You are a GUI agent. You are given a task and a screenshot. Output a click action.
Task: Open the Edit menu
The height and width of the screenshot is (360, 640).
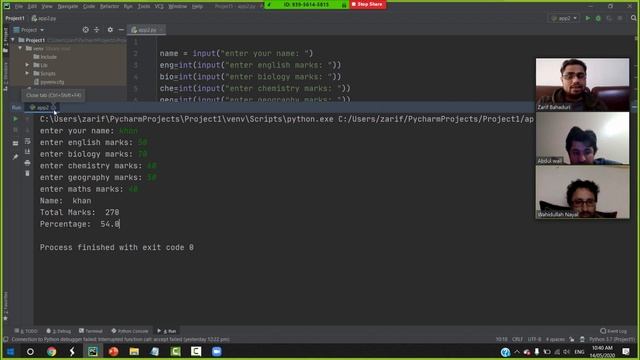32,7
